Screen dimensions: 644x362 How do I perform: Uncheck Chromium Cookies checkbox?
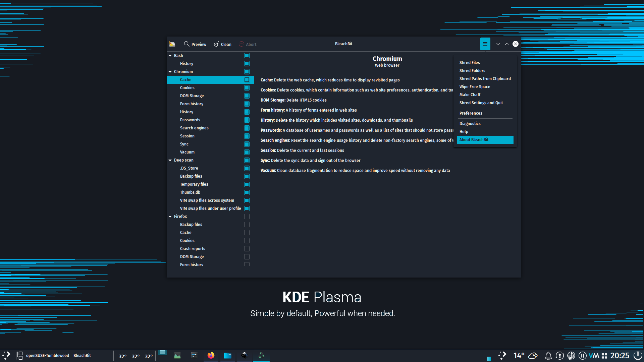(247, 88)
